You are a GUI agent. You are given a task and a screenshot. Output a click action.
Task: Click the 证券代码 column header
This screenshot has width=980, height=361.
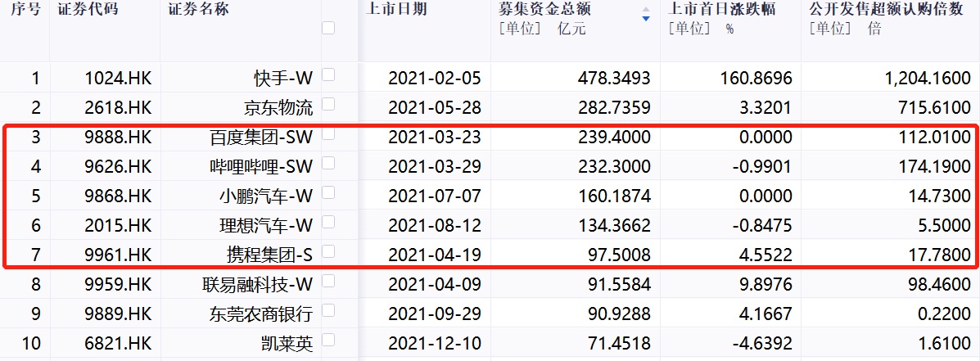pos(88,10)
